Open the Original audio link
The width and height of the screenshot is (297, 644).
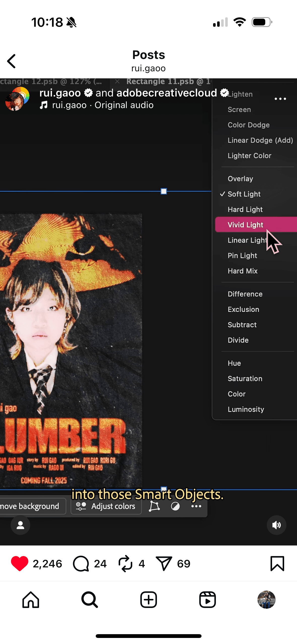(x=124, y=105)
